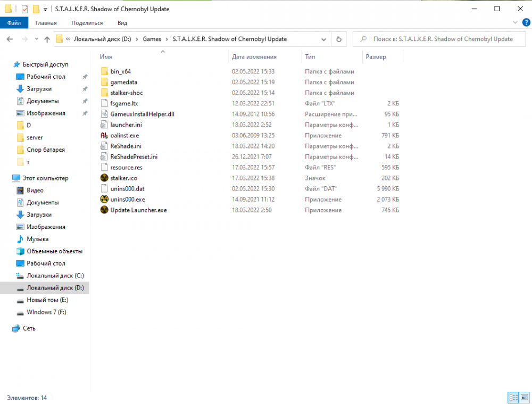Open the address bar history dropdown
532x404 pixels.
323,39
